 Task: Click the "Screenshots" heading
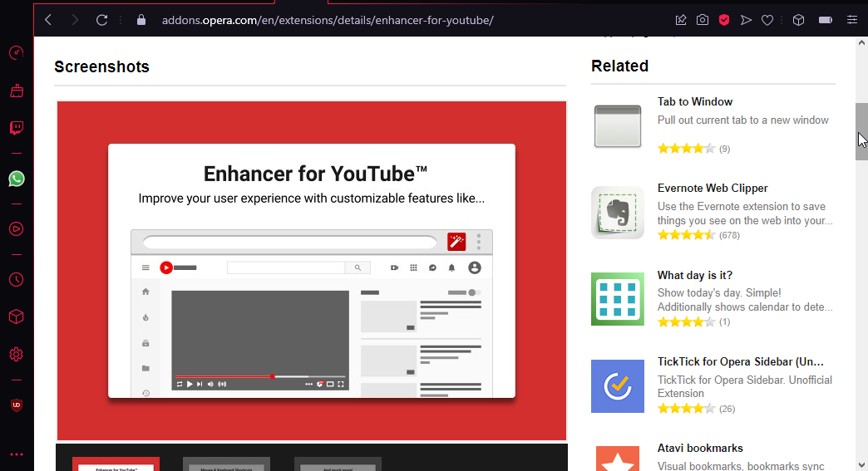tap(102, 67)
